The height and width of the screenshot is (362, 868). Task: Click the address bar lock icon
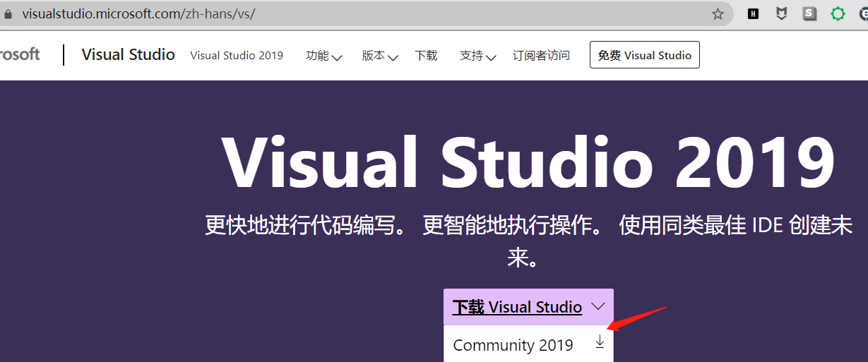[x=8, y=14]
